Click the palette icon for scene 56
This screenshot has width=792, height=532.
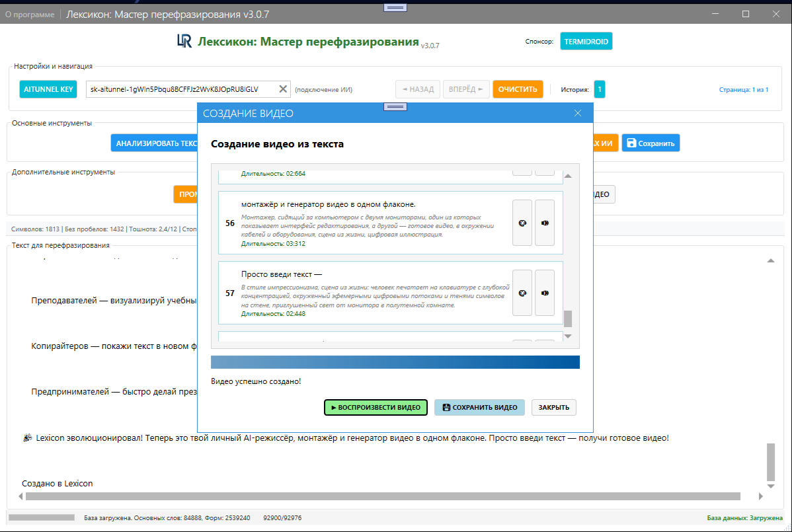(522, 223)
